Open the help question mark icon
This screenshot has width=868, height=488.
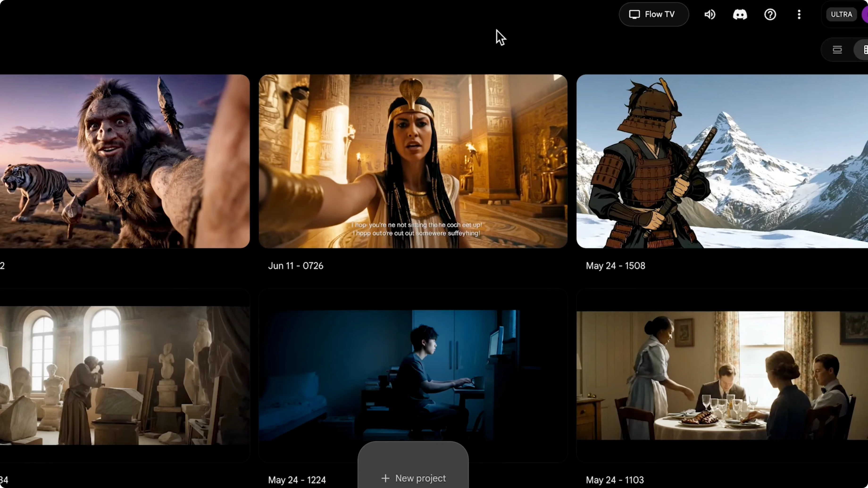click(770, 14)
